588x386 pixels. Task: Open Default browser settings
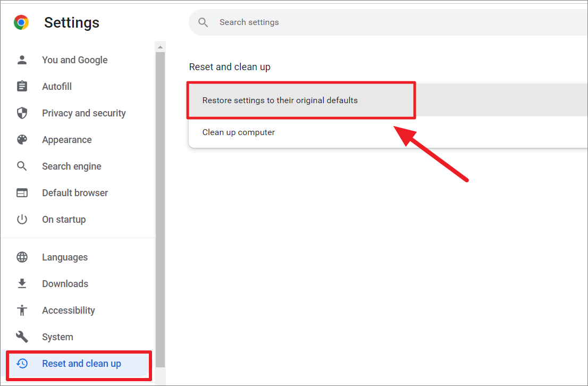coord(75,193)
